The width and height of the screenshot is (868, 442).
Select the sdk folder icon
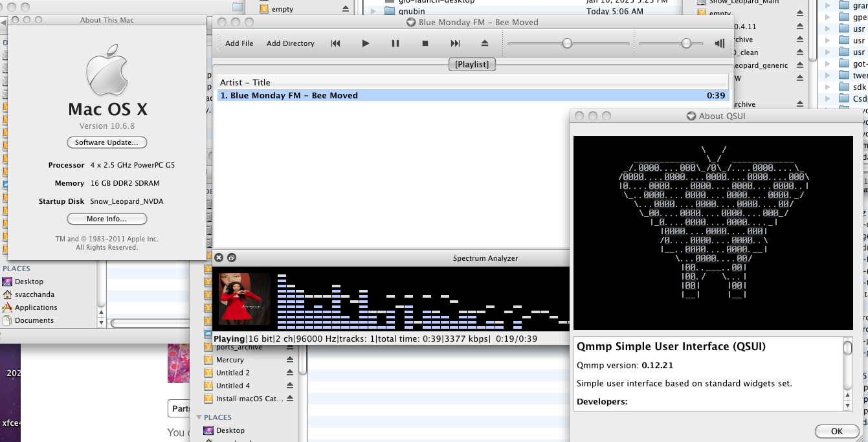(x=843, y=87)
